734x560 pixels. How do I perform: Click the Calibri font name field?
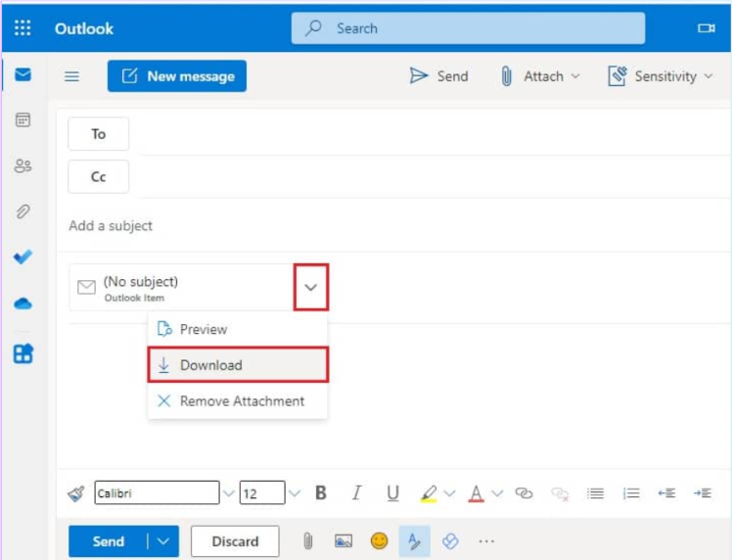click(x=157, y=492)
